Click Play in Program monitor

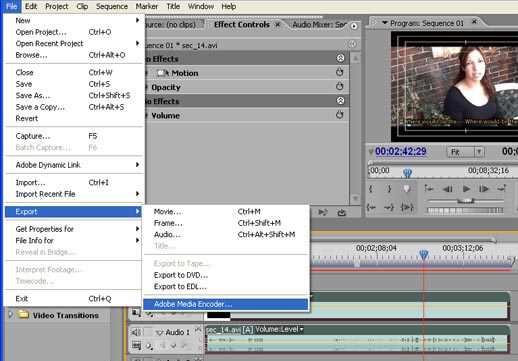466,189
